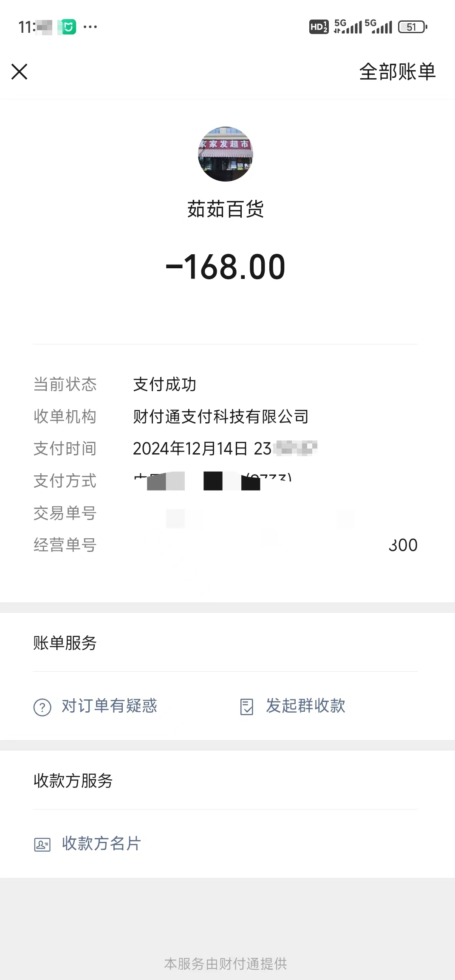This screenshot has height=980, width=455.
Task: Tap the payee business card icon
Action: (42, 844)
